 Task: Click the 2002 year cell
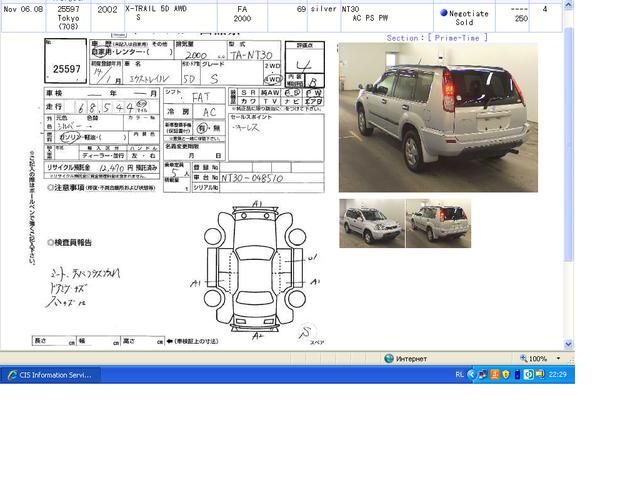point(107,17)
